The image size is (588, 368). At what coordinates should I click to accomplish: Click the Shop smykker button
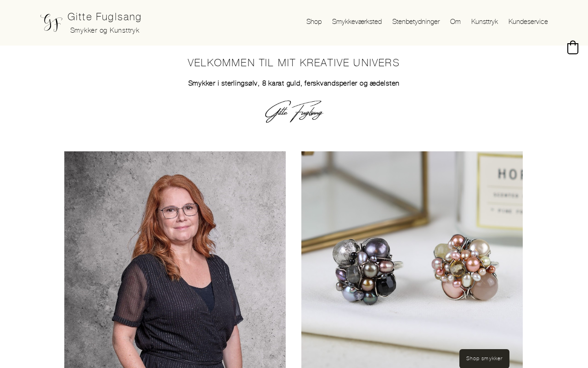point(484,358)
